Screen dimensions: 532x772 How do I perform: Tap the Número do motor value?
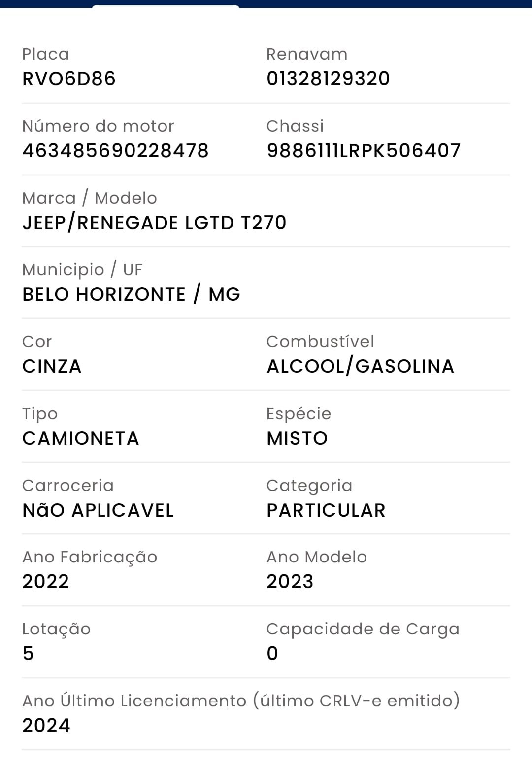116,151
